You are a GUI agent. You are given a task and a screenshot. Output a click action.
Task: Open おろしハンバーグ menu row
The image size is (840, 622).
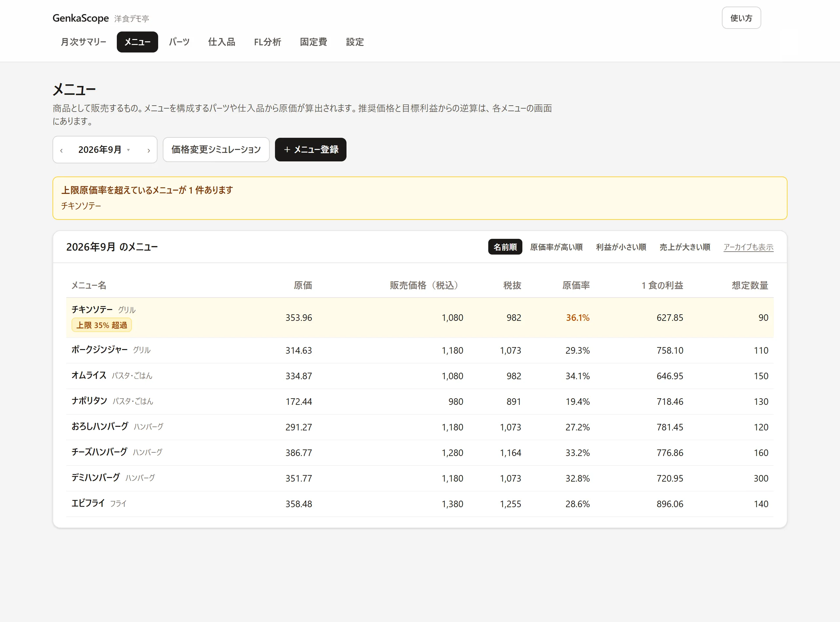[420, 427]
